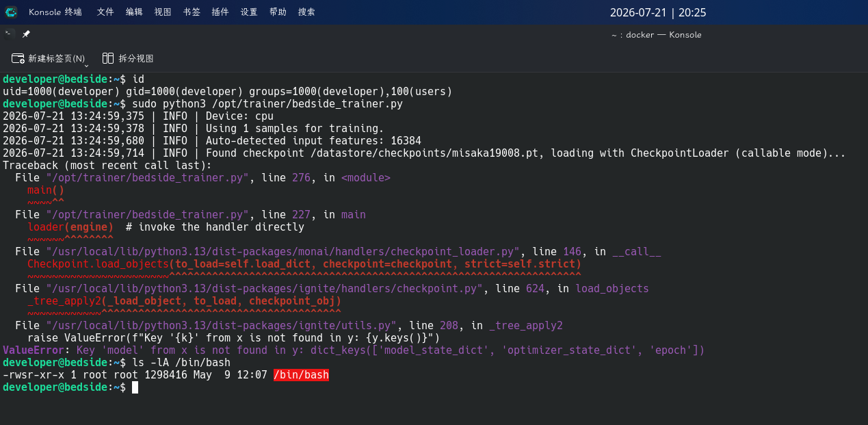Click the 'Konsole 终端' application name in panel
Viewport: 868px width, 425px height.
pos(55,12)
